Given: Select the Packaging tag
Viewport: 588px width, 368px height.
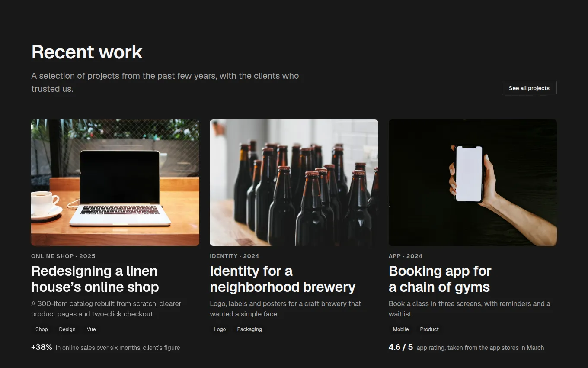Looking at the screenshot, I should [x=249, y=329].
